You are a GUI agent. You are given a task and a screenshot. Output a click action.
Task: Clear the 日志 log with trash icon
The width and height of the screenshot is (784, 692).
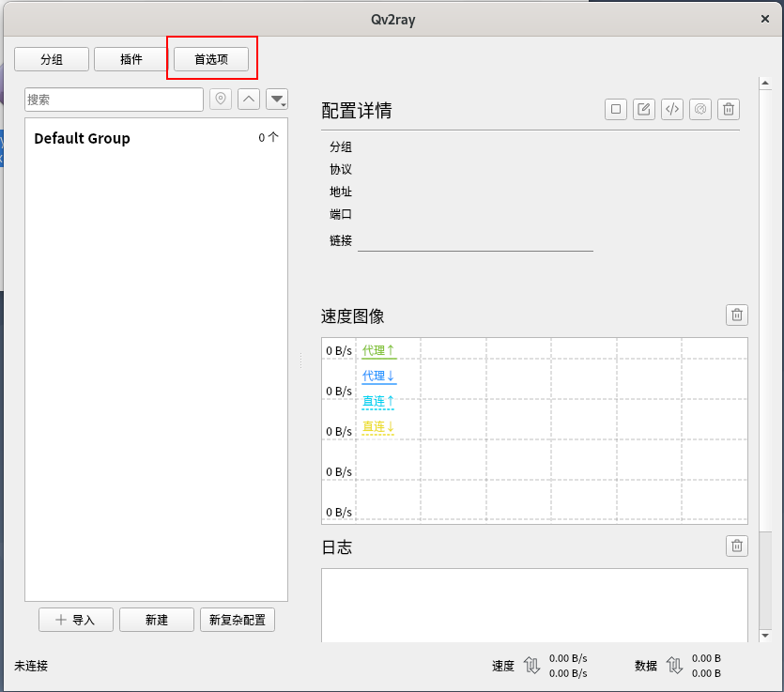click(737, 546)
